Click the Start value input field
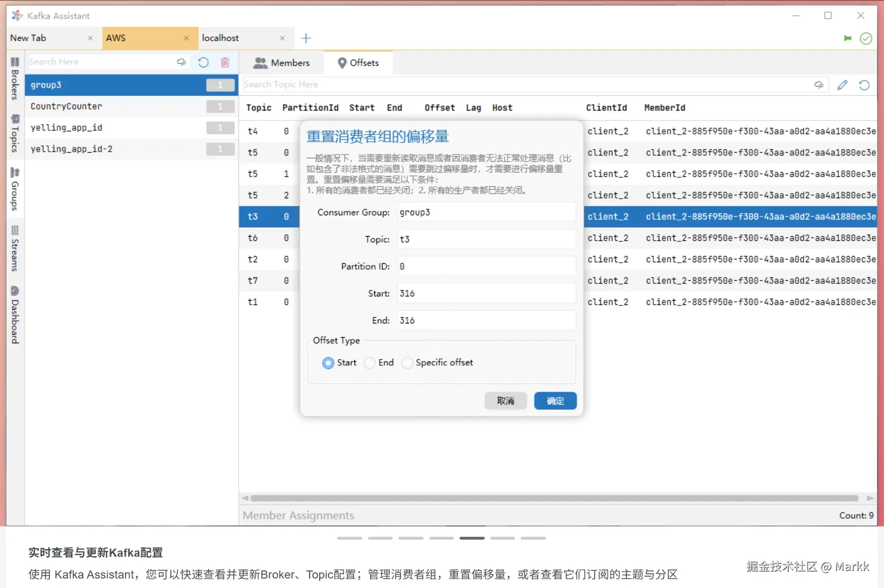Viewport: 884px width, 588px height. click(x=486, y=294)
